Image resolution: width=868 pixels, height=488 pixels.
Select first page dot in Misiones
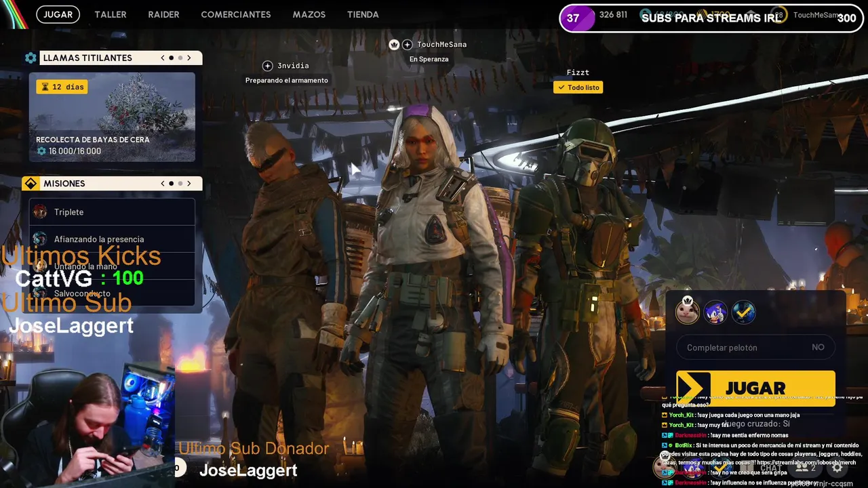coord(171,184)
